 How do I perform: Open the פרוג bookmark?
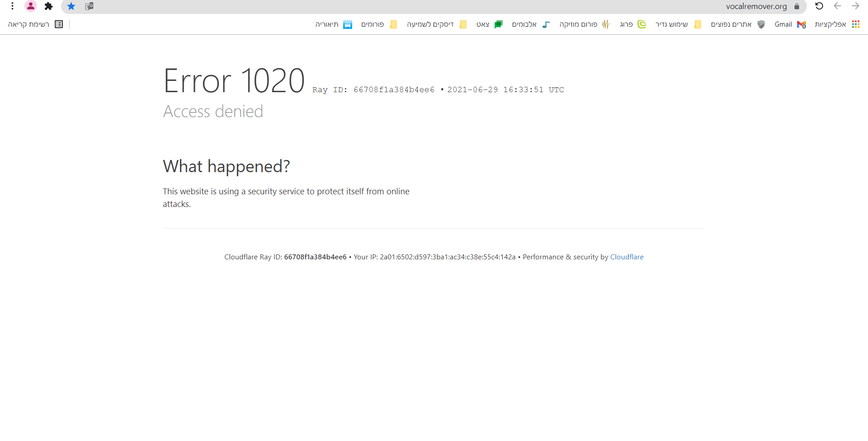[x=633, y=24]
